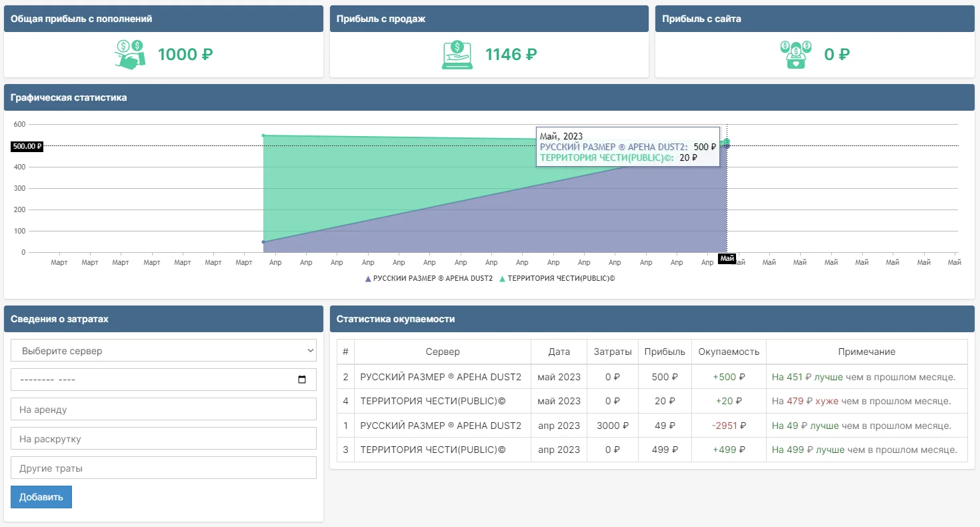Toggle РУССКИЙ РАЗМЕР legend triangle marker
The image size is (980, 527).
[x=368, y=279]
